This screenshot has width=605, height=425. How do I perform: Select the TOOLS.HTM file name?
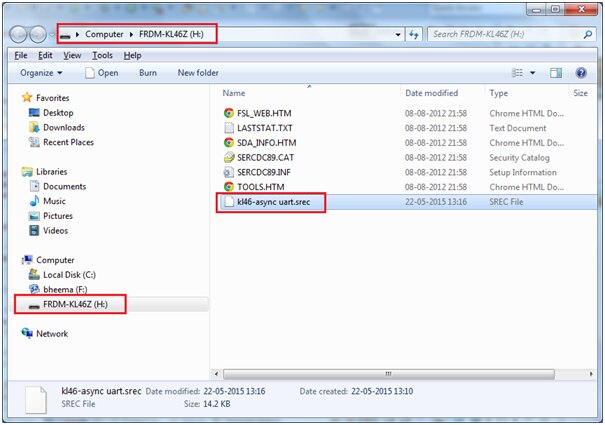tap(260, 187)
